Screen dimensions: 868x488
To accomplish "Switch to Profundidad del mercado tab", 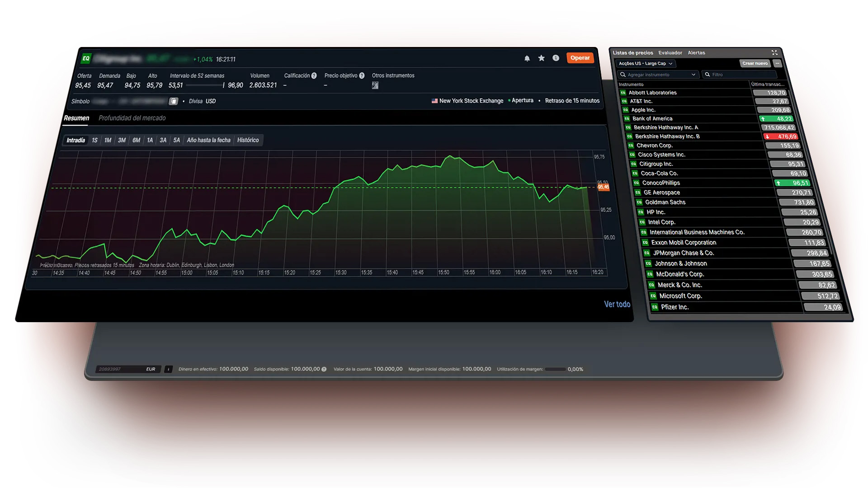I will [132, 118].
